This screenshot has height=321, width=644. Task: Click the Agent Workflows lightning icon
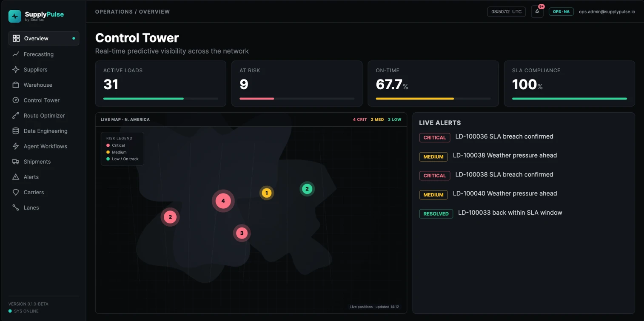(x=16, y=146)
